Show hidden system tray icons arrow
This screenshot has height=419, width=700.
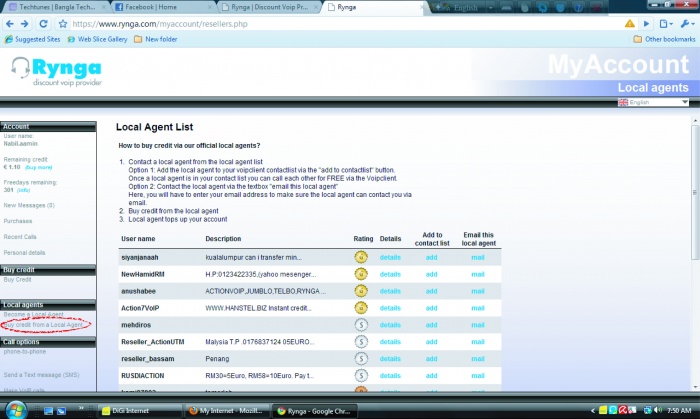pos(593,411)
